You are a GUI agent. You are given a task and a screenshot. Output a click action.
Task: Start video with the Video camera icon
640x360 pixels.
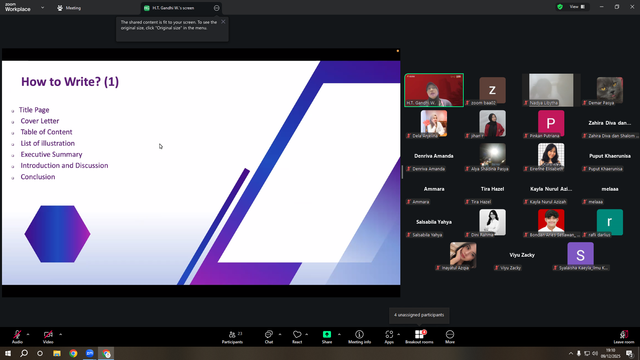(x=48, y=335)
